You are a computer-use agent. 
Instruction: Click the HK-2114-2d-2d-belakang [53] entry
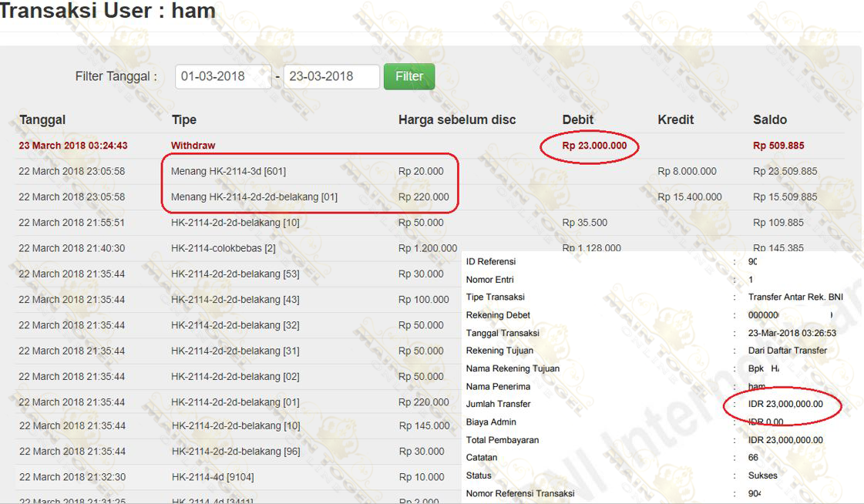[235, 274]
